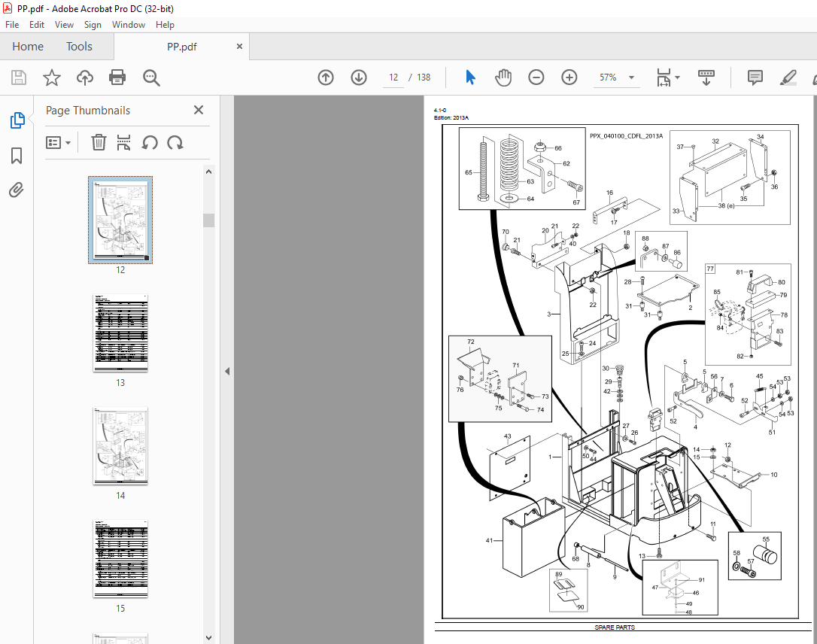The image size is (817, 644).
Task: Click the 'Edition: 2013A' text on page
Action: click(x=451, y=118)
